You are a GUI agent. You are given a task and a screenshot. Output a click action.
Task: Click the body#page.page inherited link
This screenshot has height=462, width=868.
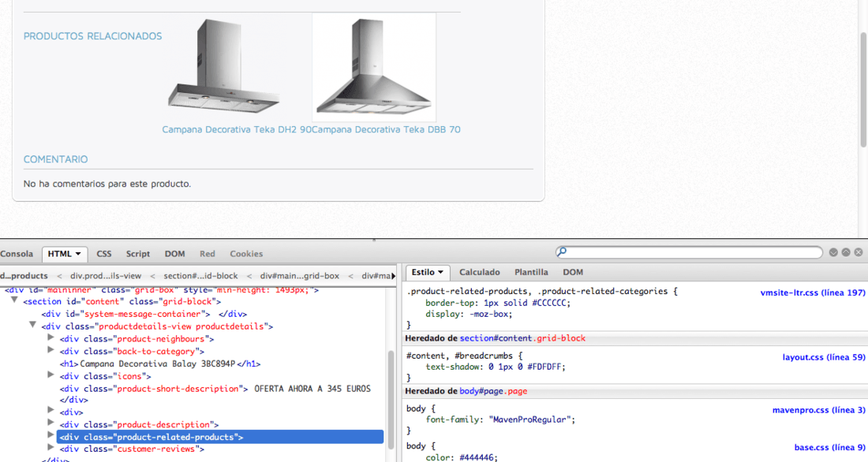493,391
